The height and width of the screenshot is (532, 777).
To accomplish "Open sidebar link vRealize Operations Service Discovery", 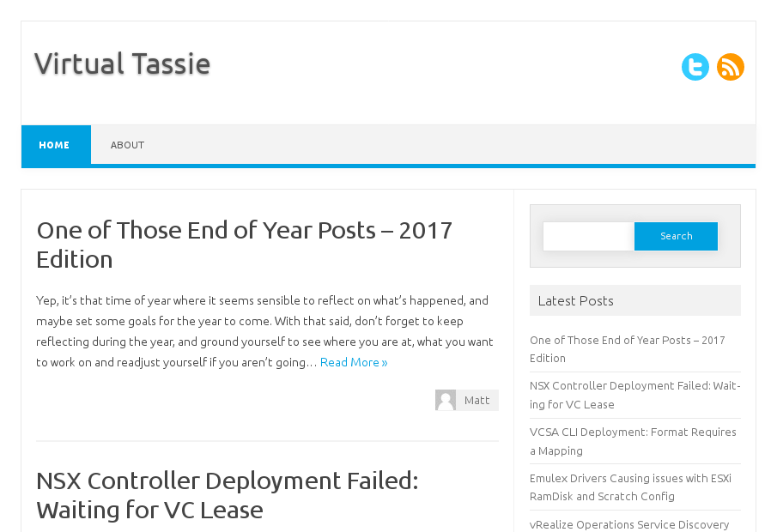I will point(629,524).
